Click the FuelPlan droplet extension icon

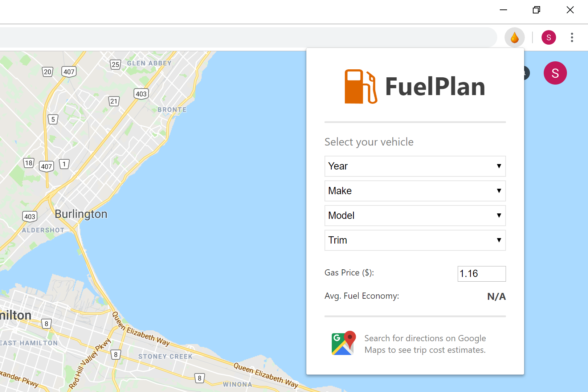click(x=514, y=37)
